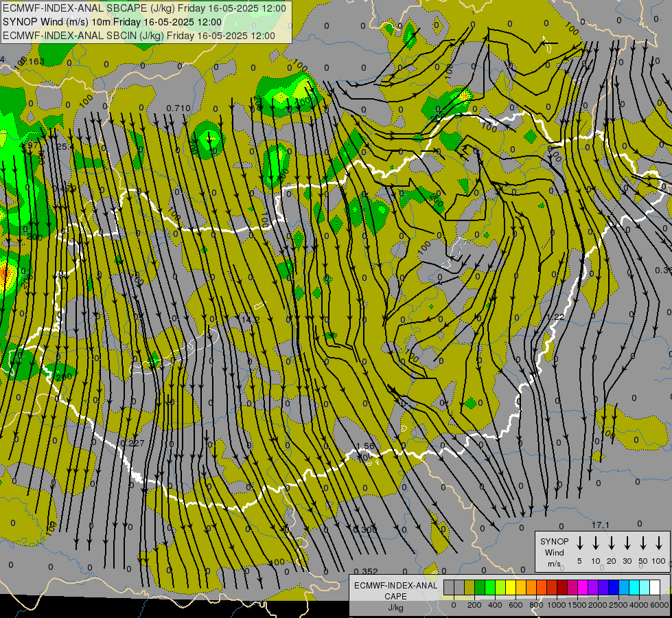
Task: Click the '25.4' value on the map
Action: pyautogui.click(x=65, y=147)
